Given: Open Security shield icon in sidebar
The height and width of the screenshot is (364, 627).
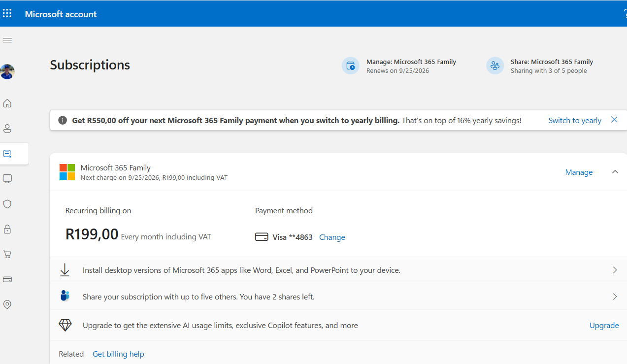Looking at the screenshot, I should tap(7, 204).
